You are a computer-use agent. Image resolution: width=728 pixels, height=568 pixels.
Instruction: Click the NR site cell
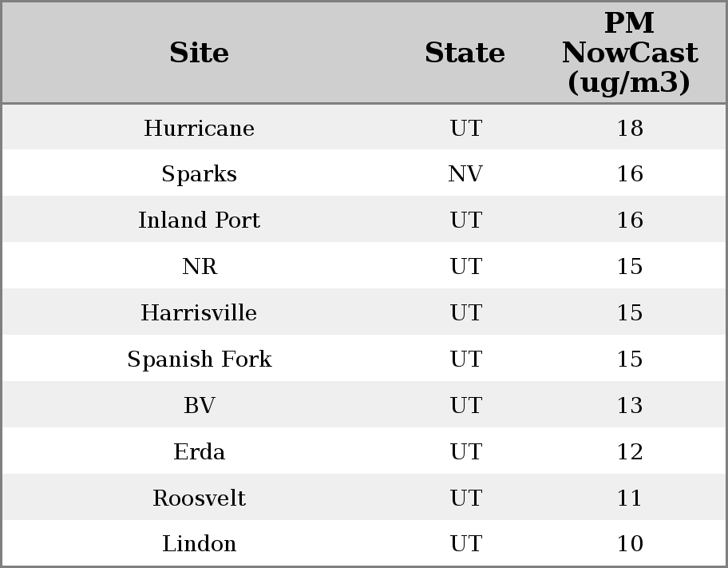point(200,267)
